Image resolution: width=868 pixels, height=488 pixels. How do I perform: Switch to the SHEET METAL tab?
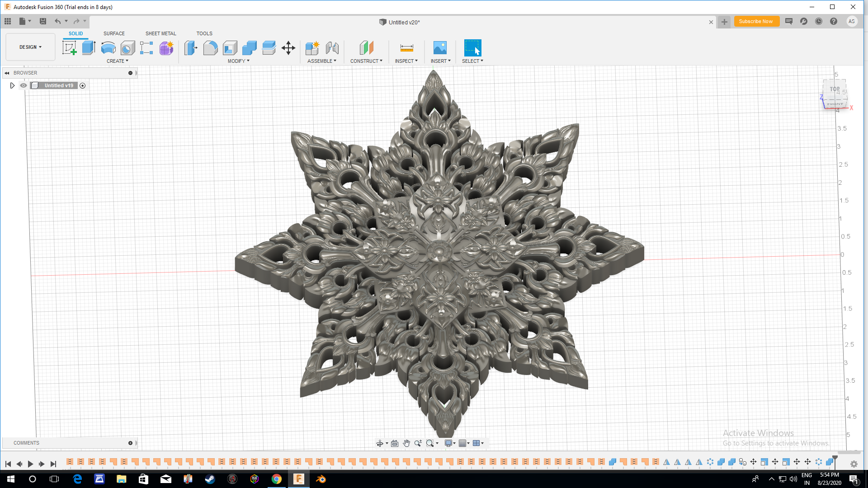(160, 33)
